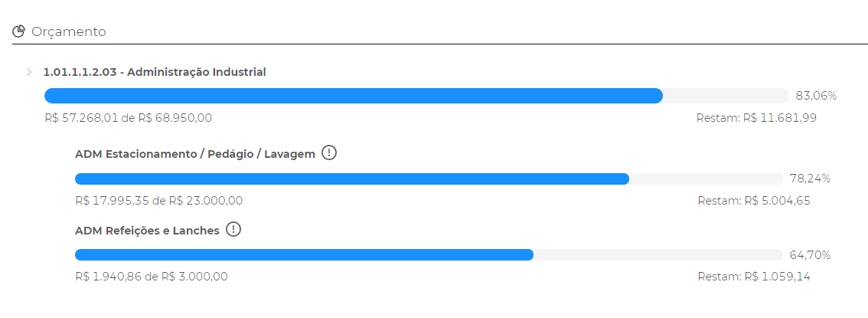Click the 78,24% percentage label

tap(810, 179)
